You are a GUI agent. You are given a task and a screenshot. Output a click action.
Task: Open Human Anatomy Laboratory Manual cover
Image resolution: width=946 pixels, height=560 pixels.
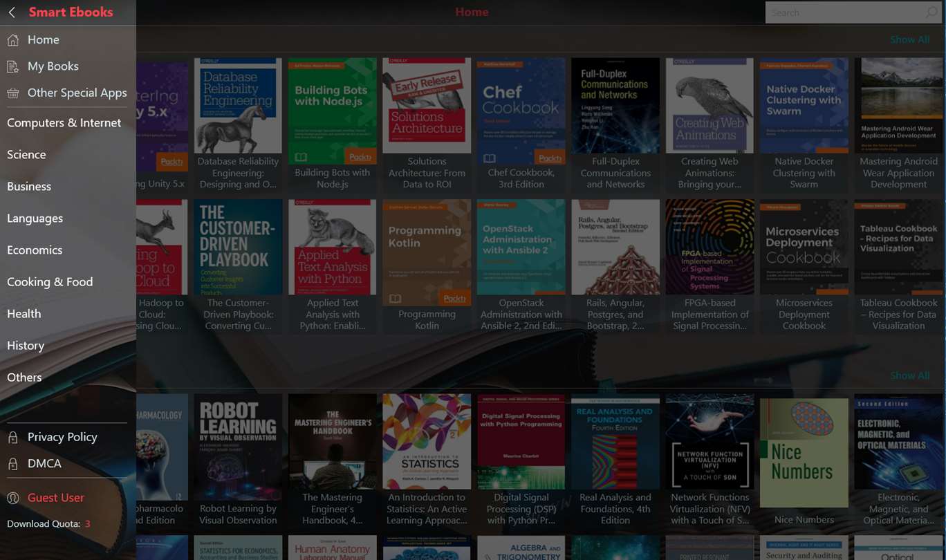(333, 548)
